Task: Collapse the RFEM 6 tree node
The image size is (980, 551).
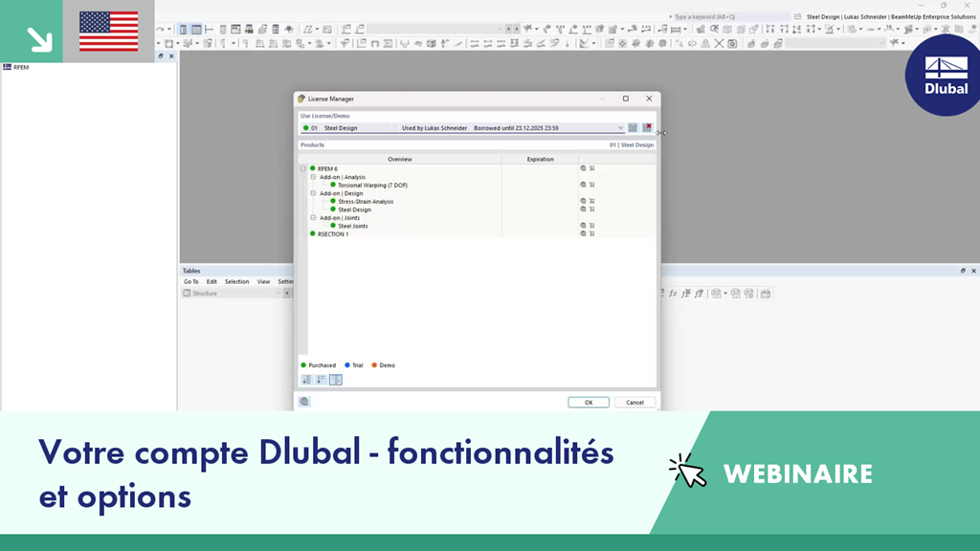Action: tap(303, 168)
